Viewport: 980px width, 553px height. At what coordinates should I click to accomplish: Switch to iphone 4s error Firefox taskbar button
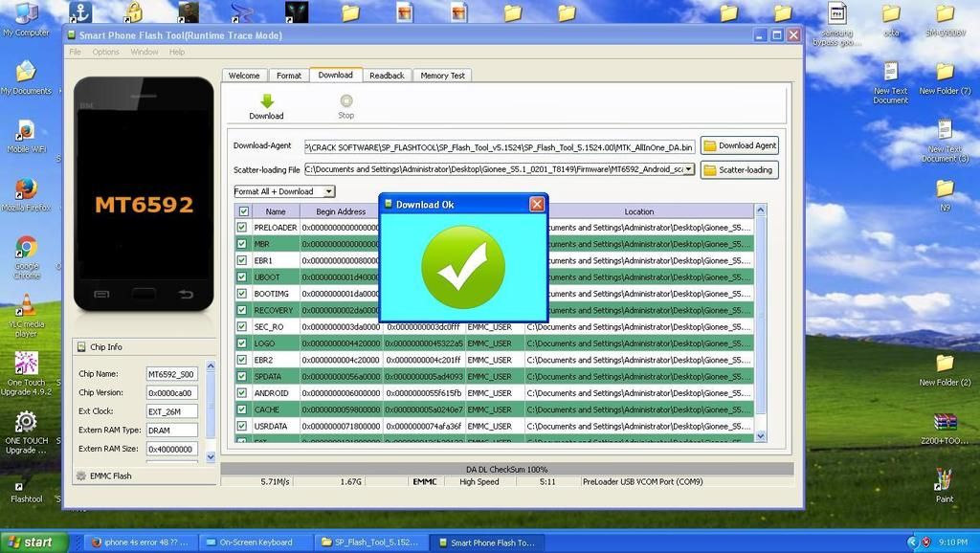(x=140, y=542)
